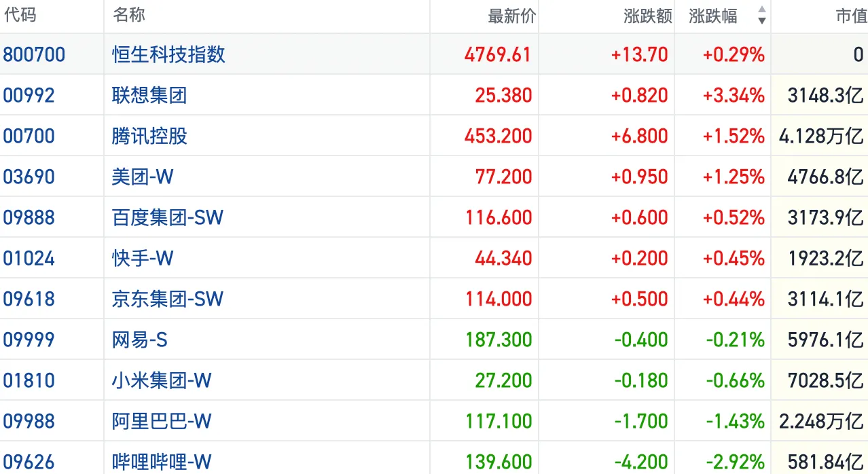Click percent change -1.43%
The width and height of the screenshot is (868, 474).
click(736, 421)
